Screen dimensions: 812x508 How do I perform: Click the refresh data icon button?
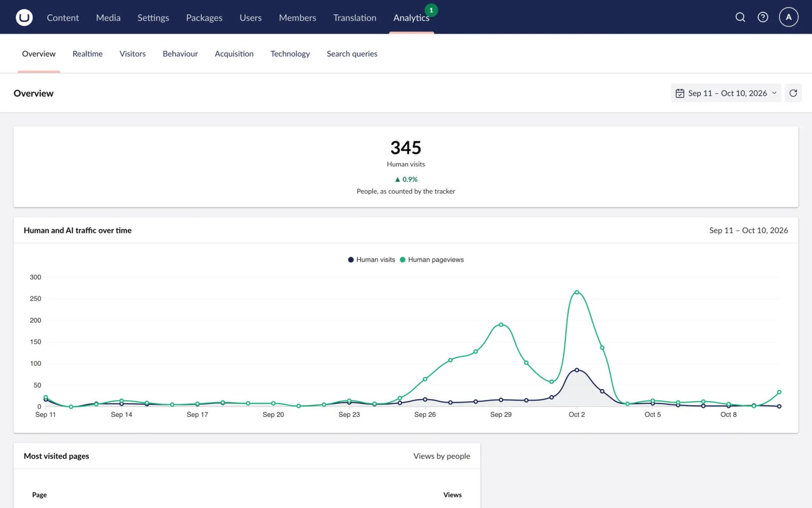tap(793, 93)
